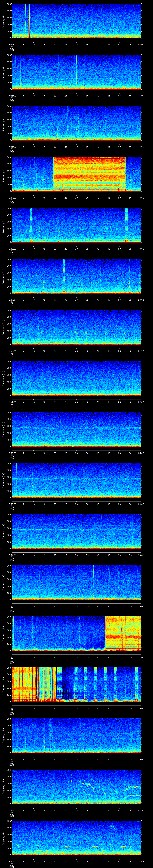153x868 pixels.
Task: Click the 6:46:00 start time label
Action: pos(12,147)
